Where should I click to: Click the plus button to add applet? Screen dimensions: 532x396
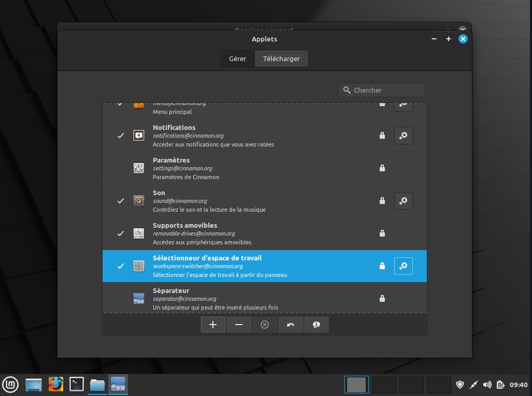[212, 325]
